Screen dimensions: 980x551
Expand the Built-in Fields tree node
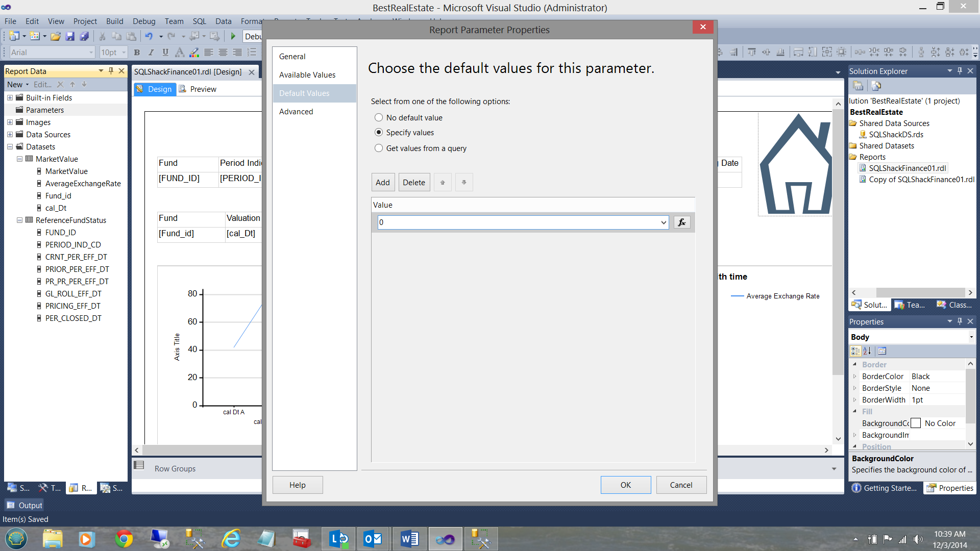tap(10, 98)
